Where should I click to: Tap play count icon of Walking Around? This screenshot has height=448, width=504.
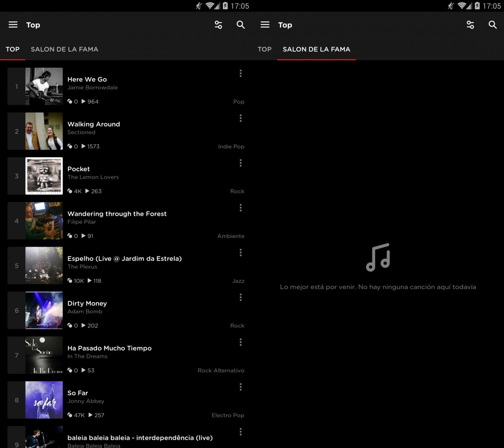point(84,146)
